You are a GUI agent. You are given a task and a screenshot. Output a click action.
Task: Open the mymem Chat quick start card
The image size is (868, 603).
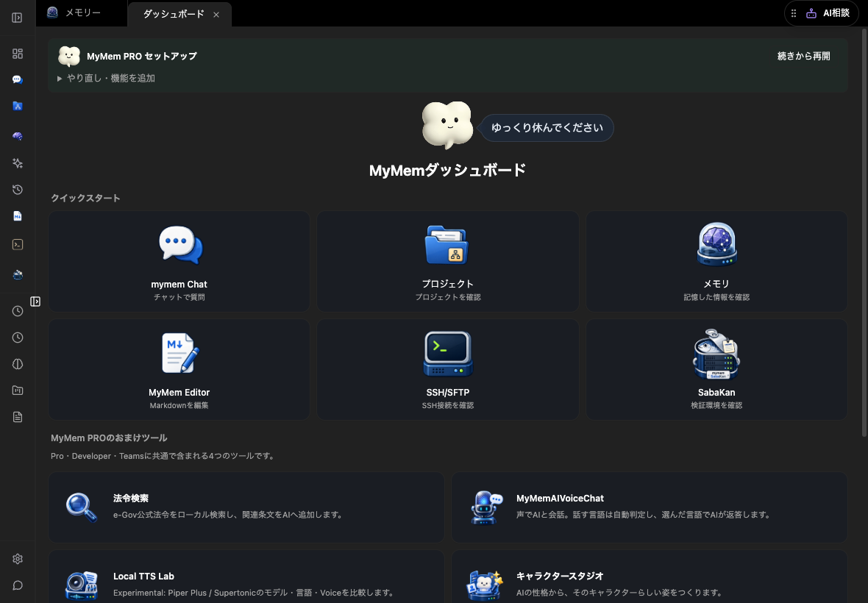pos(179,261)
